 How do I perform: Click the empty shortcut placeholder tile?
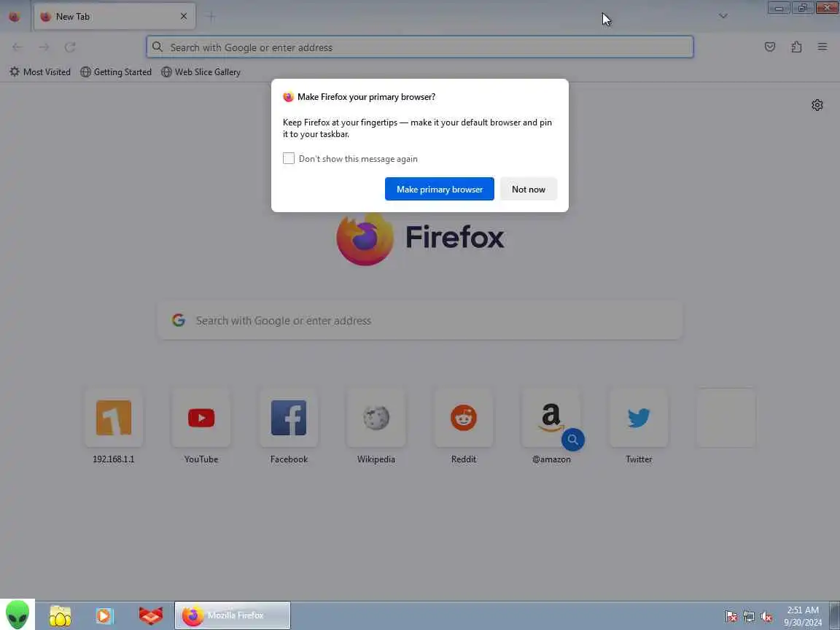coord(726,418)
